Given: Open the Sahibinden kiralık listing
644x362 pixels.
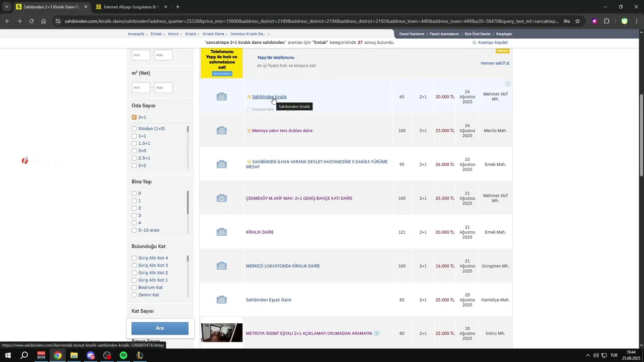Looking at the screenshot, I should click(x=269, y=97).
